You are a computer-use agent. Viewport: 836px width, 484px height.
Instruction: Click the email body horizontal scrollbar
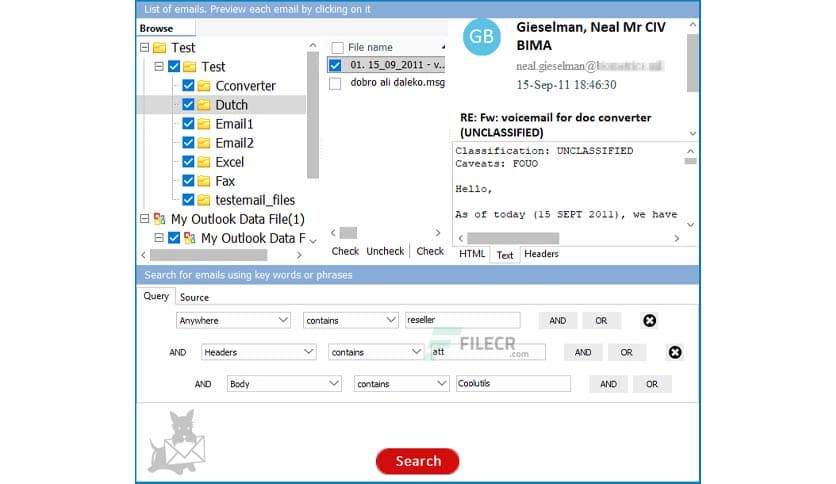[x=513, y=238]
